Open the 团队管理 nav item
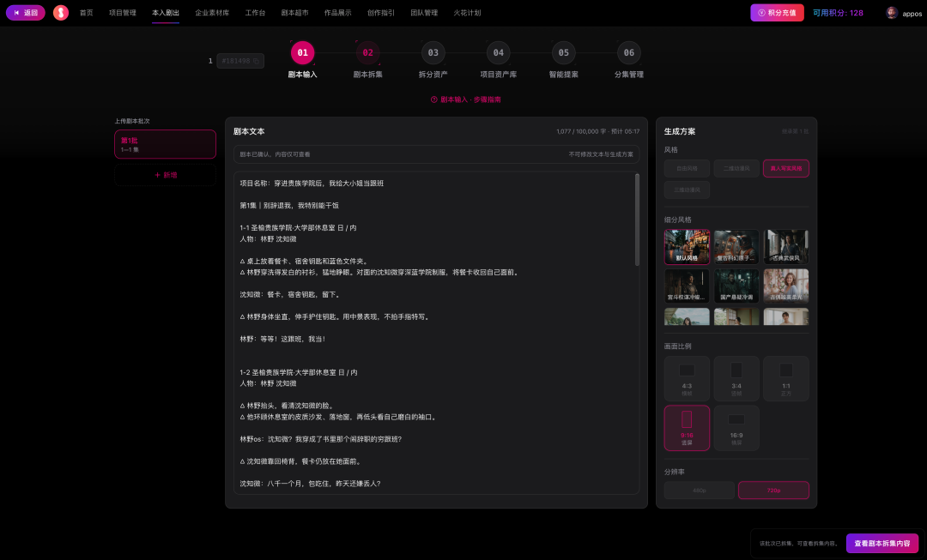The width and height of the screenshot is (927, 560). (424, 12)
